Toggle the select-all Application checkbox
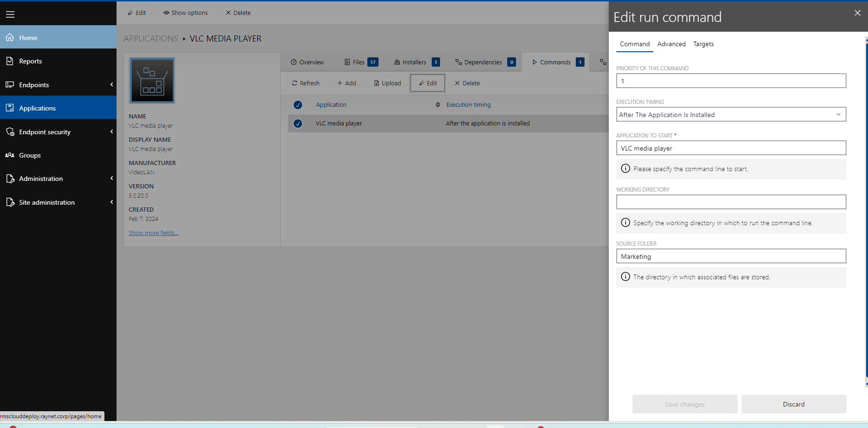Screen dimensions: 868x428 (x=298, y=105)
